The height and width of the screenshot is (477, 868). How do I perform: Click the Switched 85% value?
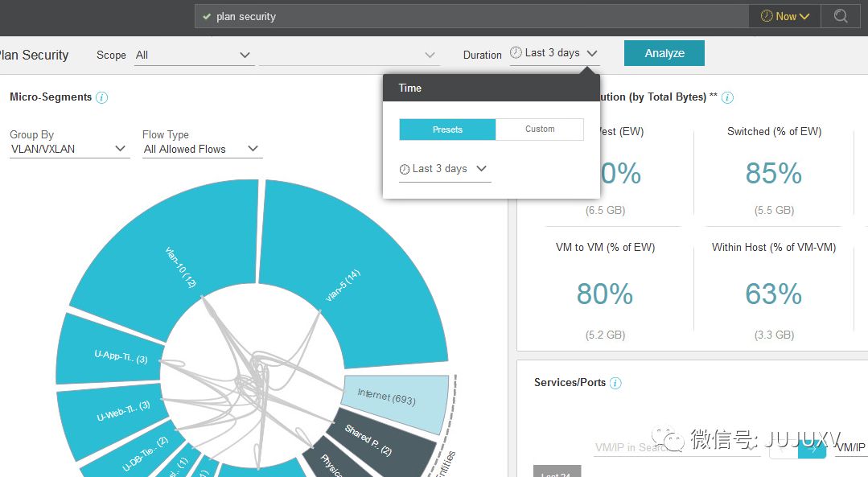click(773, 173)
